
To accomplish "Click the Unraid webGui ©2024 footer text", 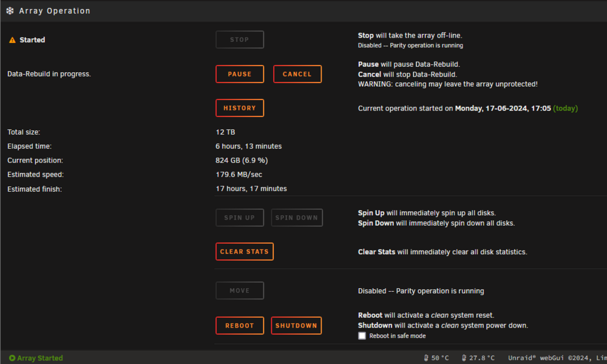I will [x=557, y=358].
